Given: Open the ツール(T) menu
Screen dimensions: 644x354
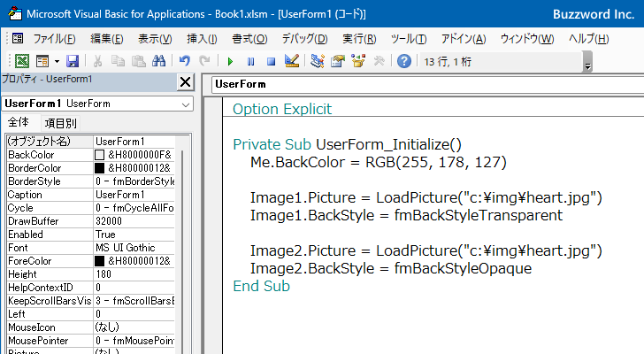Looking at the screenshot, I should point(409,39).
